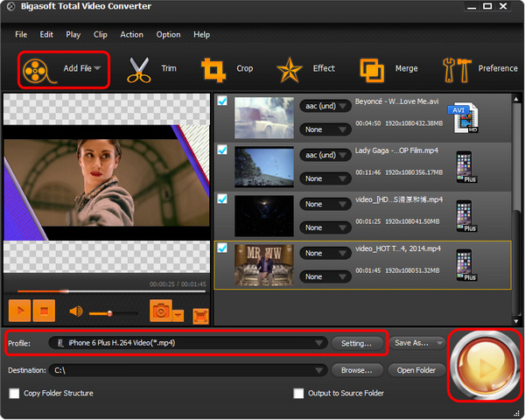The image size is (525, 420).
Task: Uncheck the video_HOT T file checkbox
Action: 222,248
